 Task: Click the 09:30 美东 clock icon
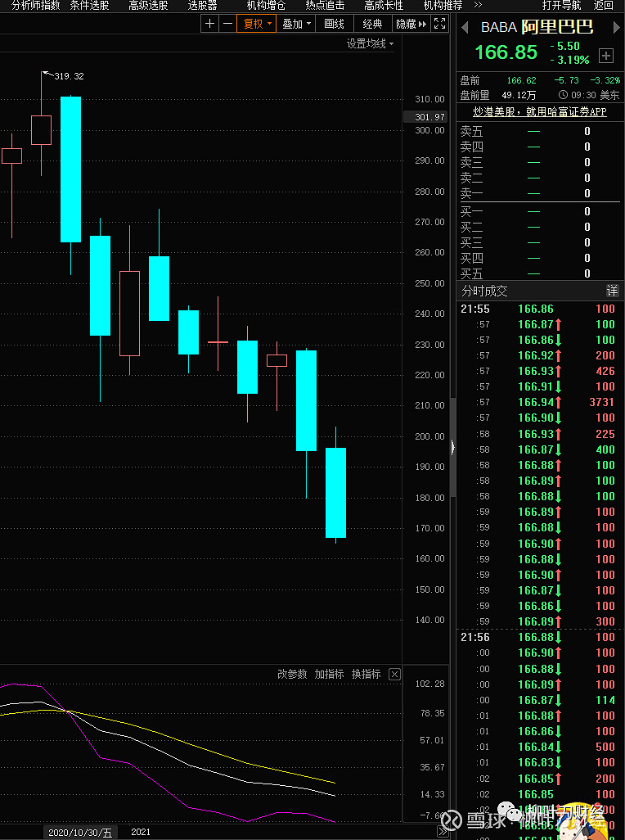point(563,95)
